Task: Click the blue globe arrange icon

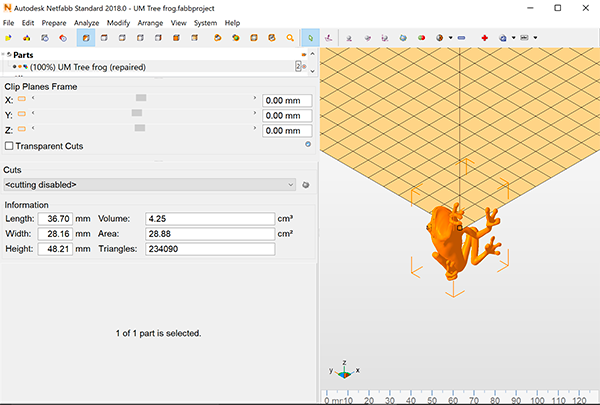Action: point(403,38)
